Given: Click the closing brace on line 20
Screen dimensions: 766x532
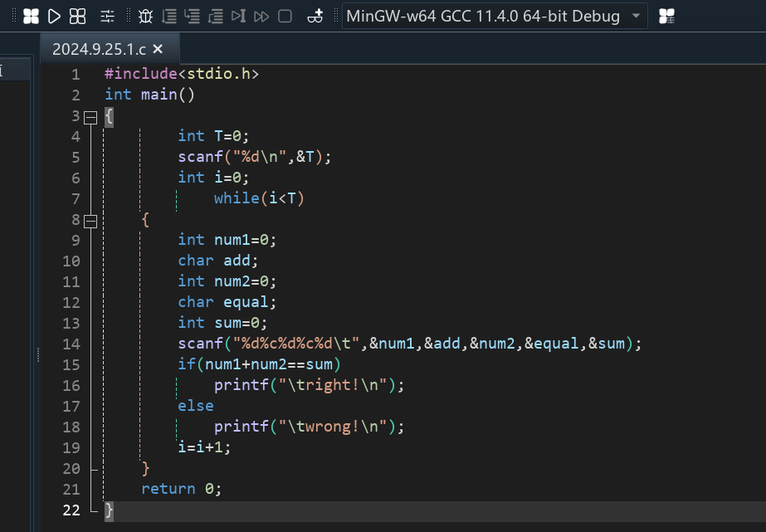Looking at the screenshot, I should click(145, 469).
